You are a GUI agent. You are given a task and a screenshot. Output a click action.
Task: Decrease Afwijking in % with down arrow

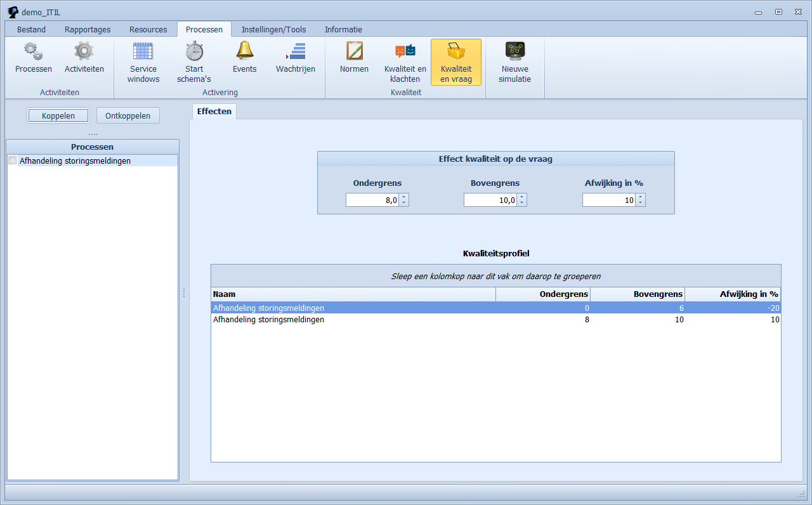[641, 203]
